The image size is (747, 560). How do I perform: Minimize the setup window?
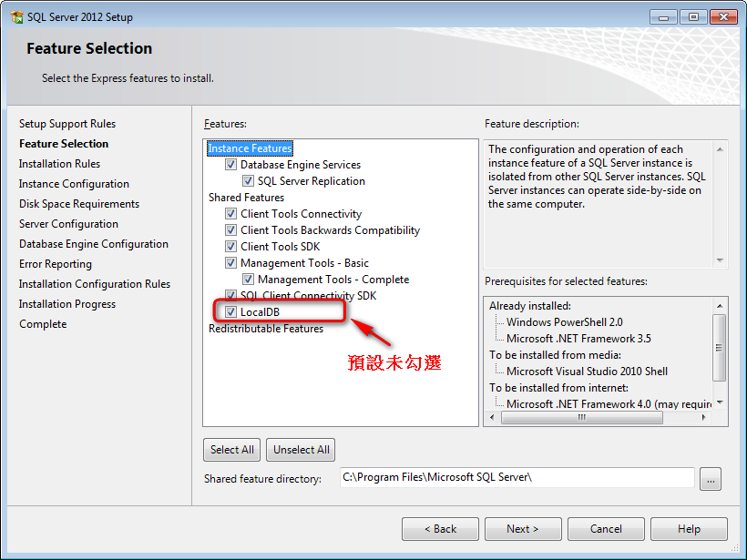(x=663, y=17)
